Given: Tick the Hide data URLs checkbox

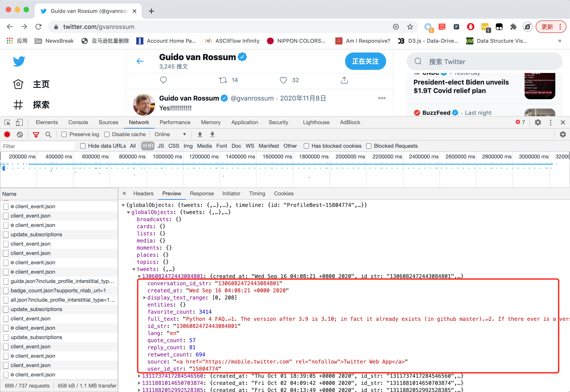Looking at the screenshot, I should point(83,146).
